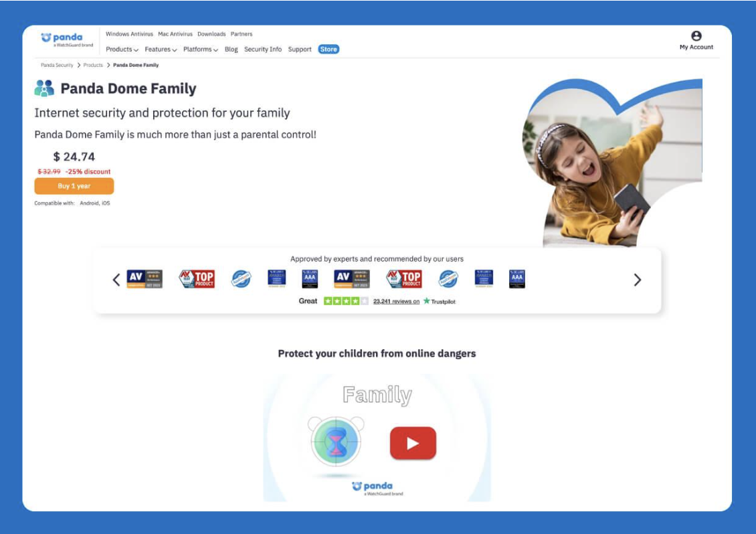
Task: Click the Products breadcrumb link
Action: coord(93,65)
